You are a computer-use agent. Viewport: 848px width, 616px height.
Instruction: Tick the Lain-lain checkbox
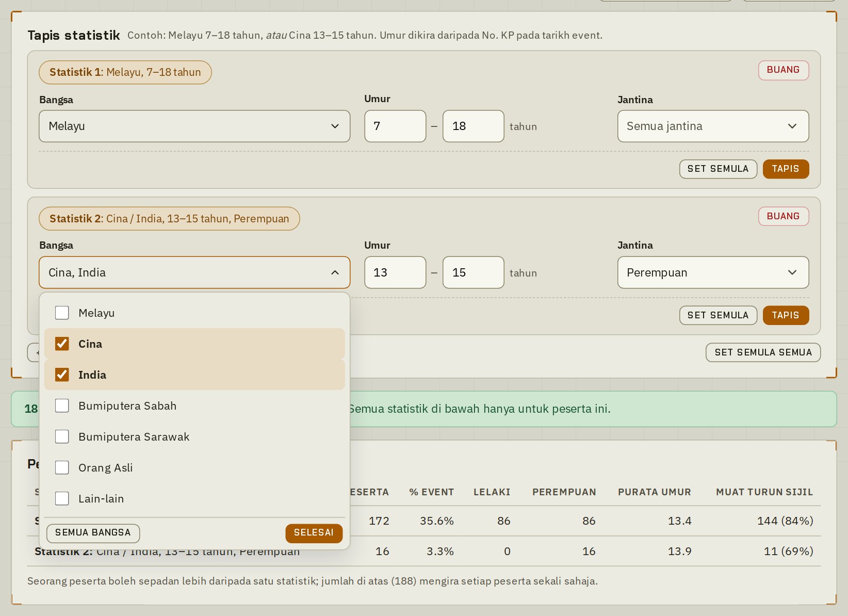62,498
